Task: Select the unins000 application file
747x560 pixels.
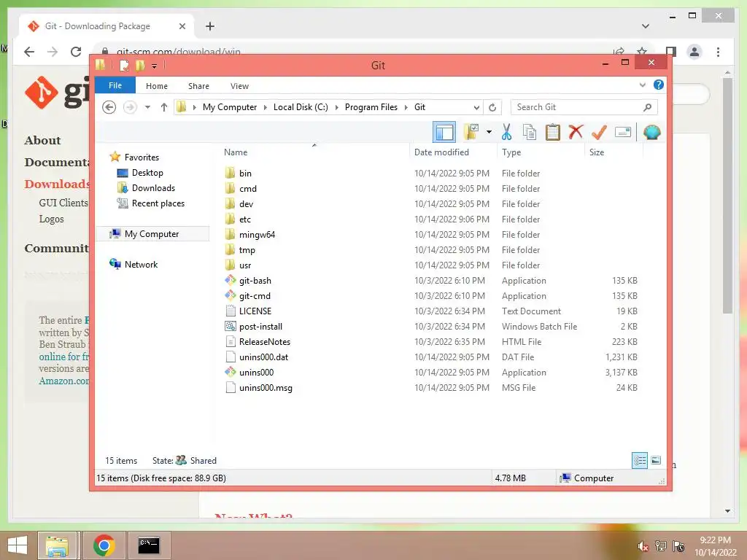Action: pyautogui.click(x=256, y=373)
